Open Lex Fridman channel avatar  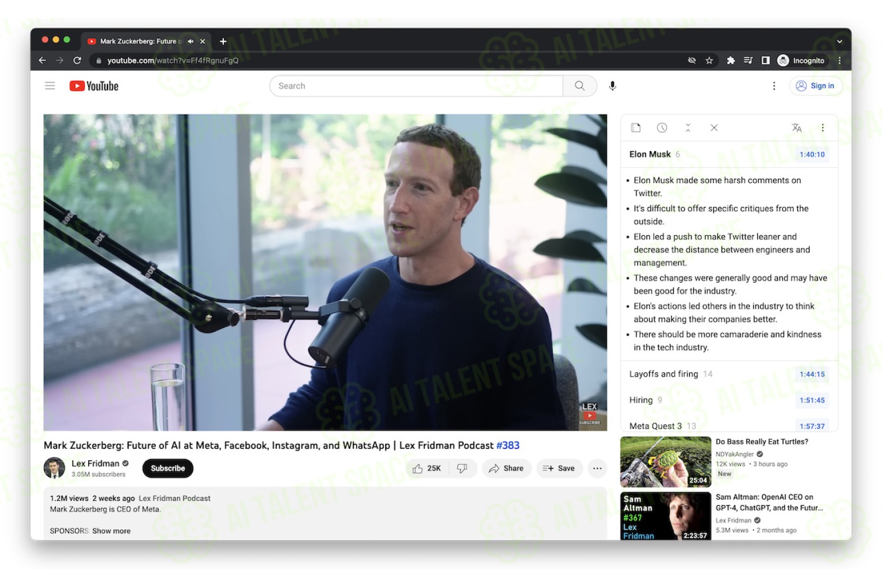[54, 468]
